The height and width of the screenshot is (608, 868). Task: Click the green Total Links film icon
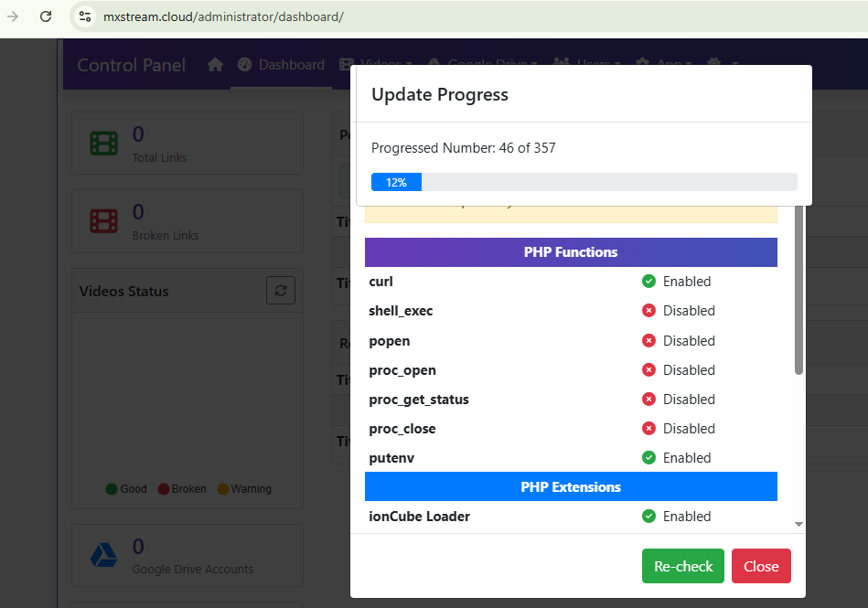click(103, 144)
